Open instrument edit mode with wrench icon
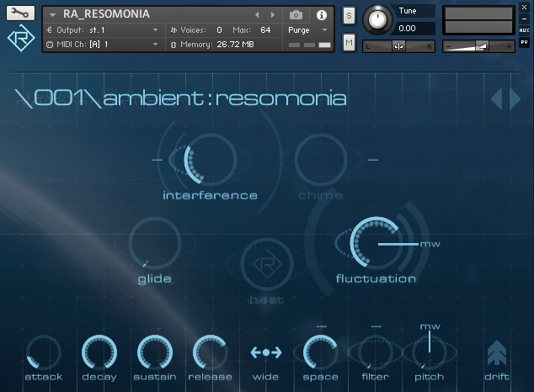Image resolution: width=534 pixels, height=392 pixels. [21, 13]
